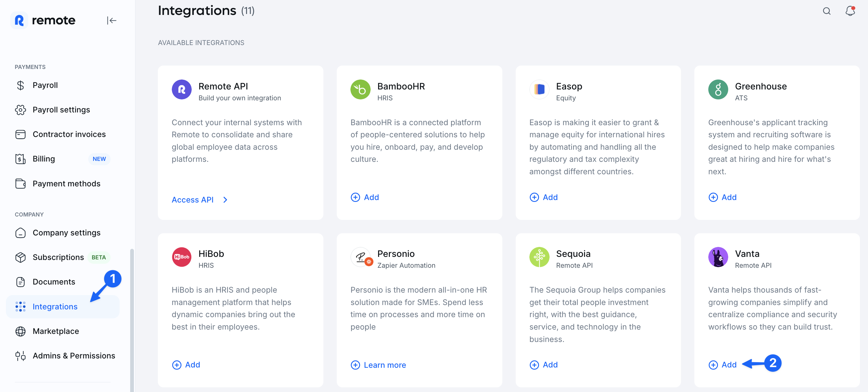
Task: Click the BETA badge beside Subscriptions
Action: click(99, 257)
